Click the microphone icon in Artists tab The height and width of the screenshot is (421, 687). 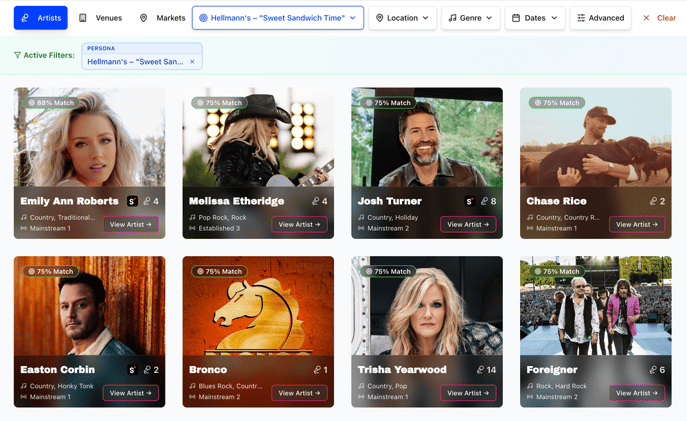pyautogui.click(x=25, y=18)
